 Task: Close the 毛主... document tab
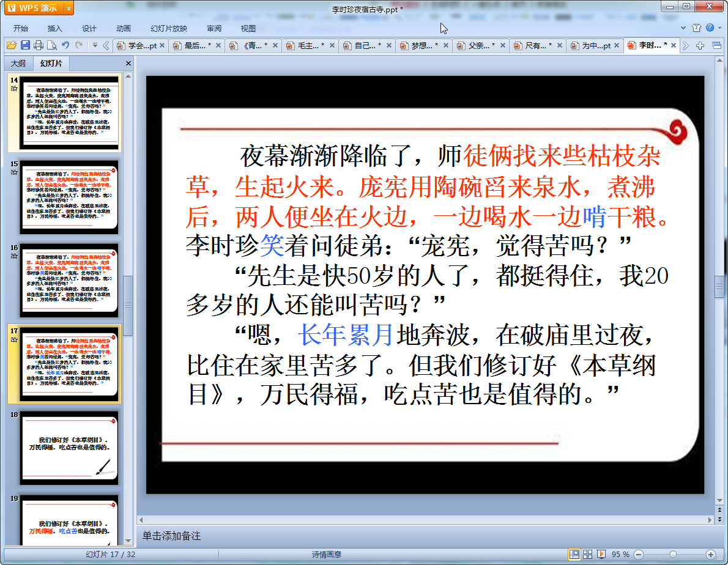pyautogui.click(x=332, y=45)
